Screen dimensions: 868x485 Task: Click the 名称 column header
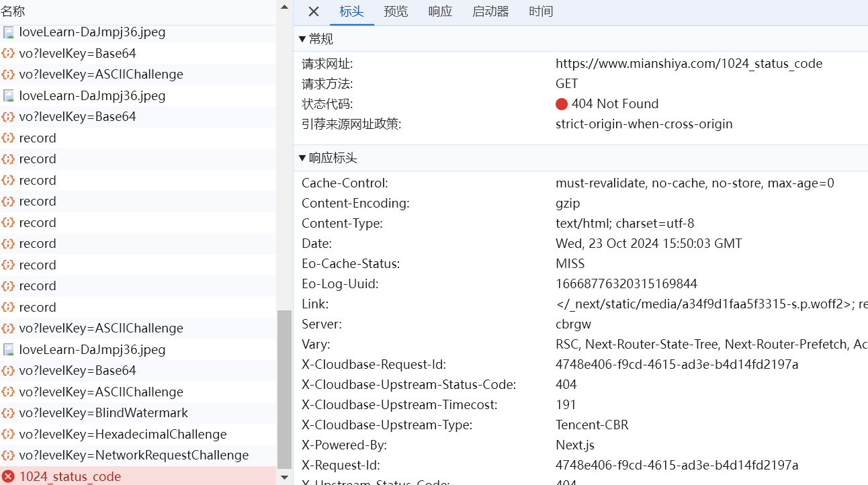click(x=13, y=11)
